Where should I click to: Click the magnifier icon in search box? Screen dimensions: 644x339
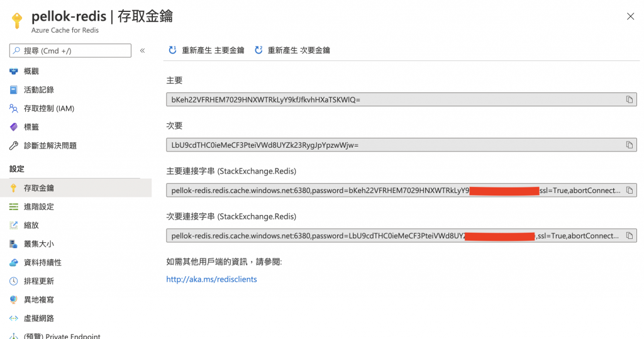coord(16,50)
